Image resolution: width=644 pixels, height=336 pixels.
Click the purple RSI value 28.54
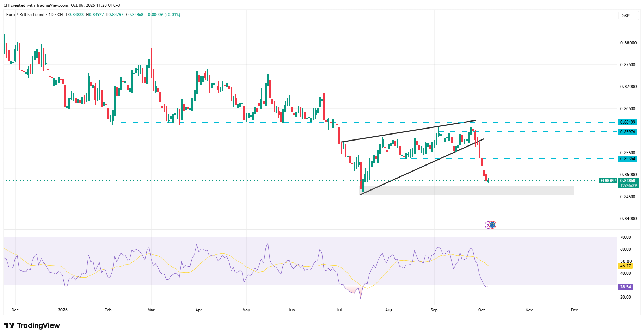pos(625,287)
